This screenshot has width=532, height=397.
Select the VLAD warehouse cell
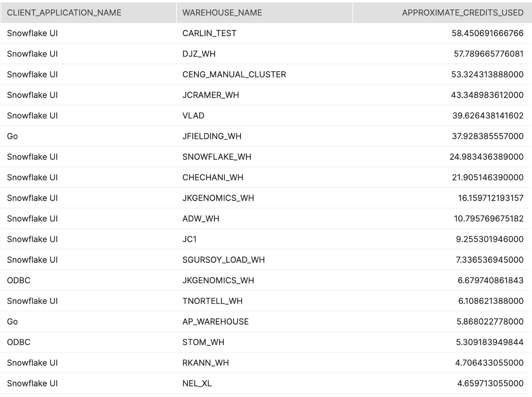(x=193, y=116)
